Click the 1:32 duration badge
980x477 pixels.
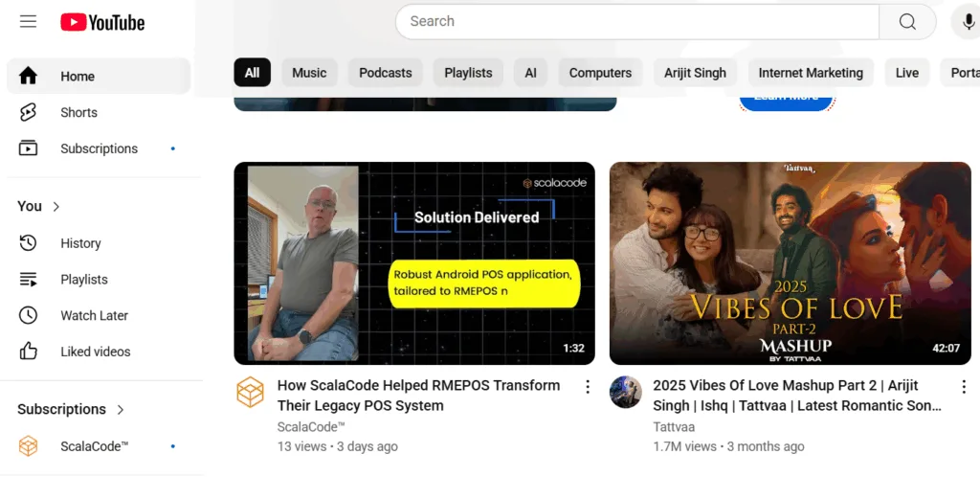coord(574,349)
